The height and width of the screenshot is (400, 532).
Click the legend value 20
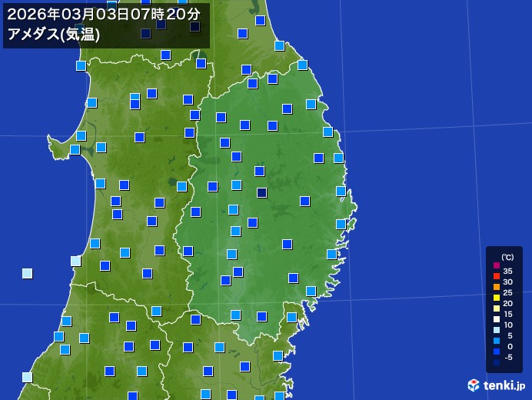point(507,304)
